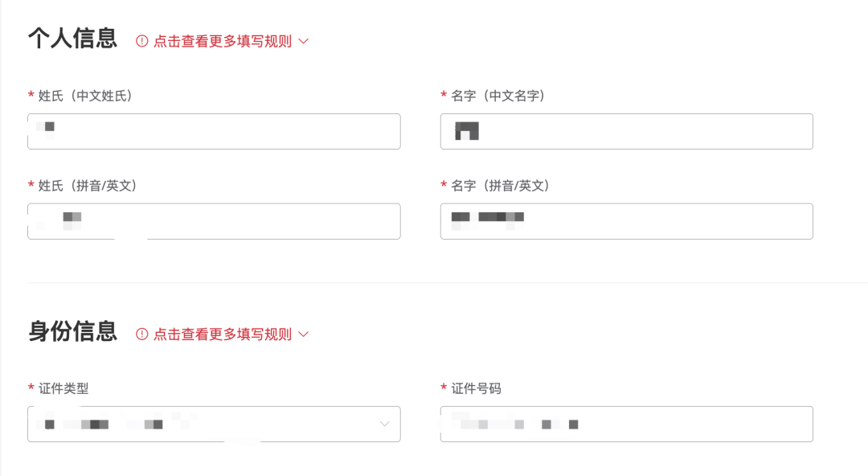Click the 身份信息 section heading
Viewport: 868px width, 476px height.
(72, 330)
